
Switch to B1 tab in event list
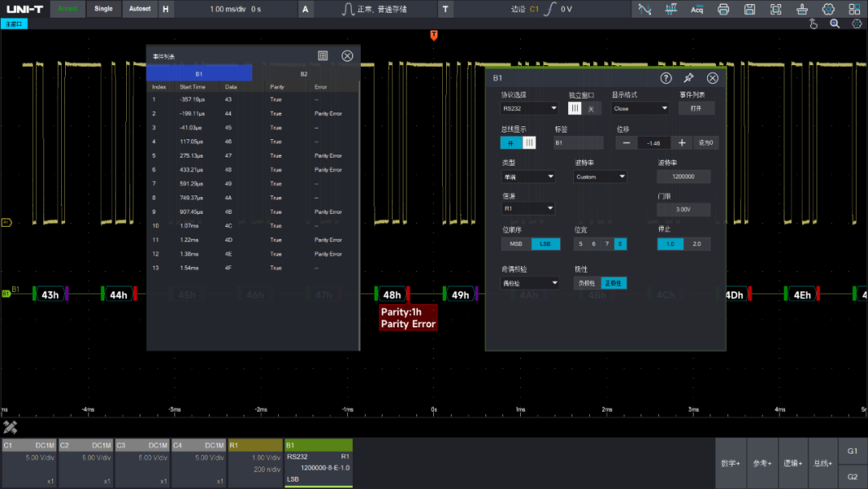click(x=199, y=74)
